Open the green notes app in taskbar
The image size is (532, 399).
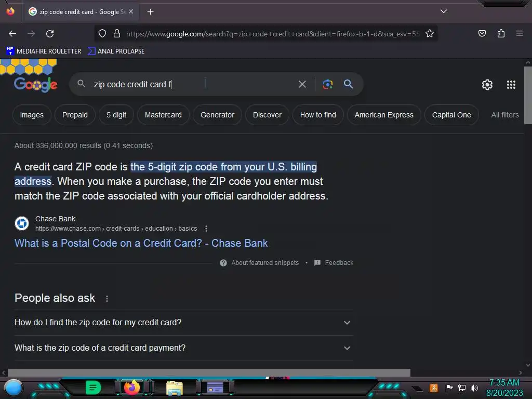click(93, 388)
